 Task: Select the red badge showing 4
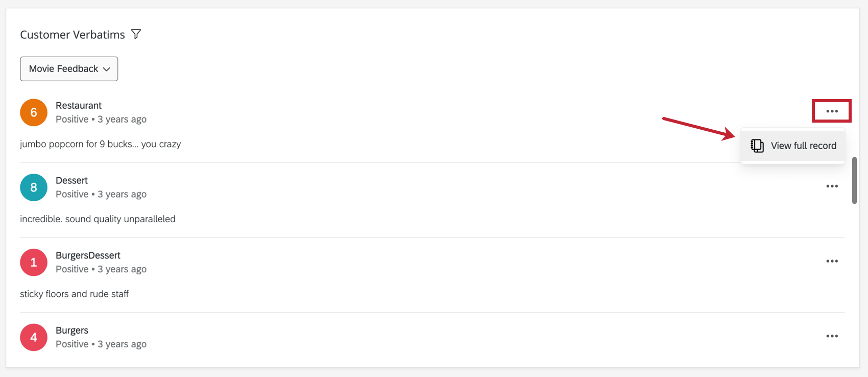34,337
